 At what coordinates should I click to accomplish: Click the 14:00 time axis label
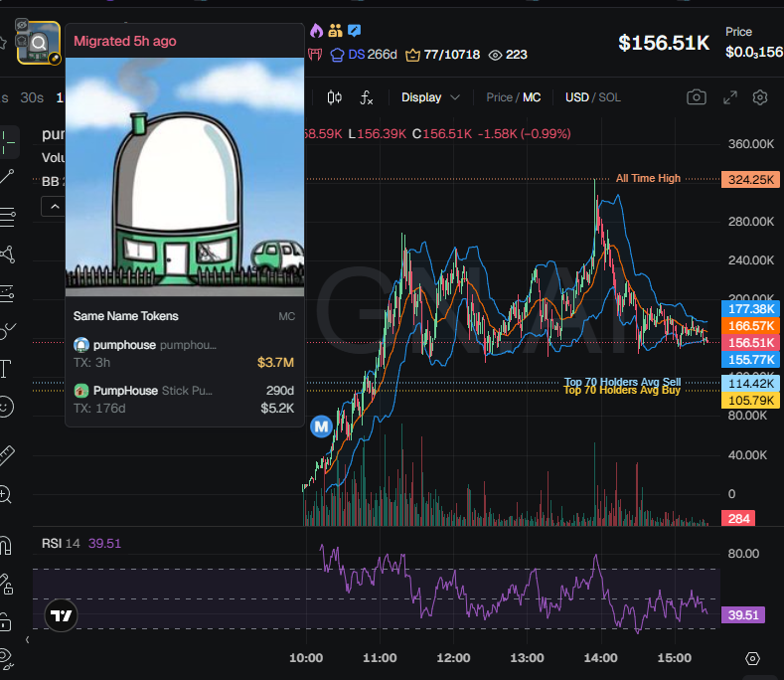click(x=600, y=658)
